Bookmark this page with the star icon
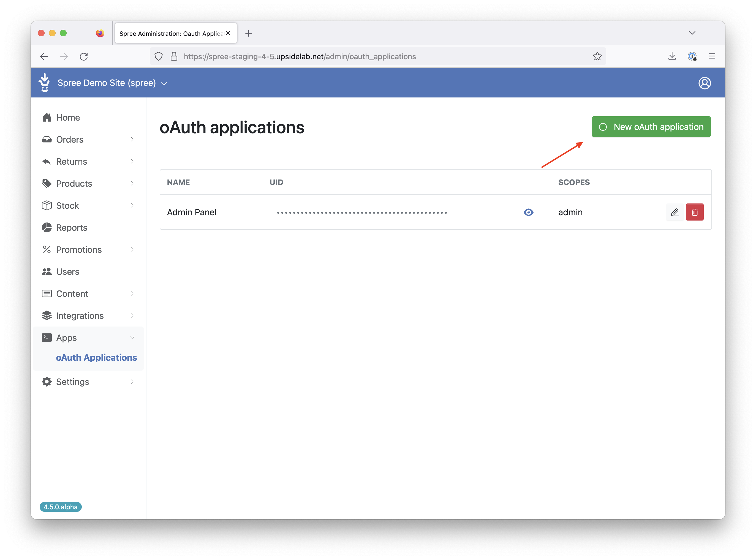 point(597,56)
